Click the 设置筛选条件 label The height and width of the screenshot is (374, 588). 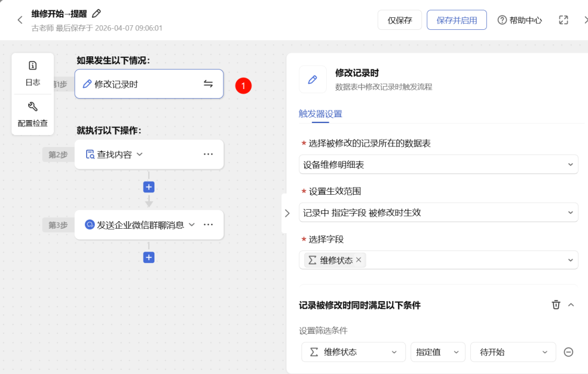(323, 330)
